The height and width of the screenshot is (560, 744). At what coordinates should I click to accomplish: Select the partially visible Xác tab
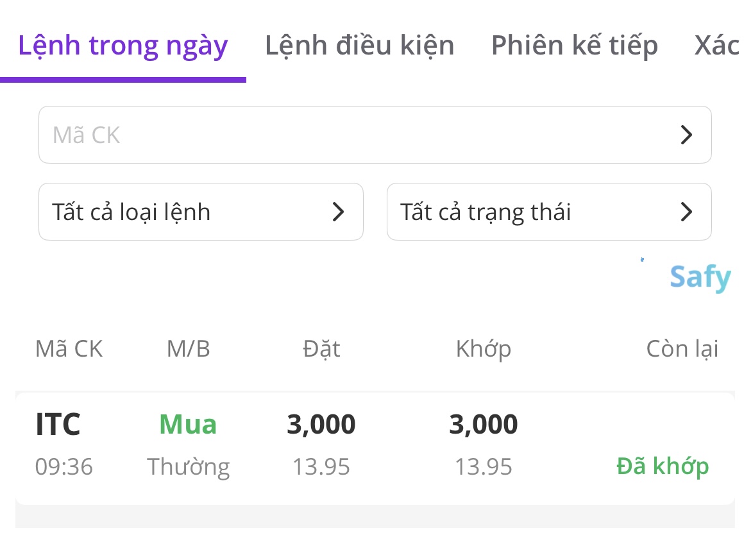click(718, 46)
